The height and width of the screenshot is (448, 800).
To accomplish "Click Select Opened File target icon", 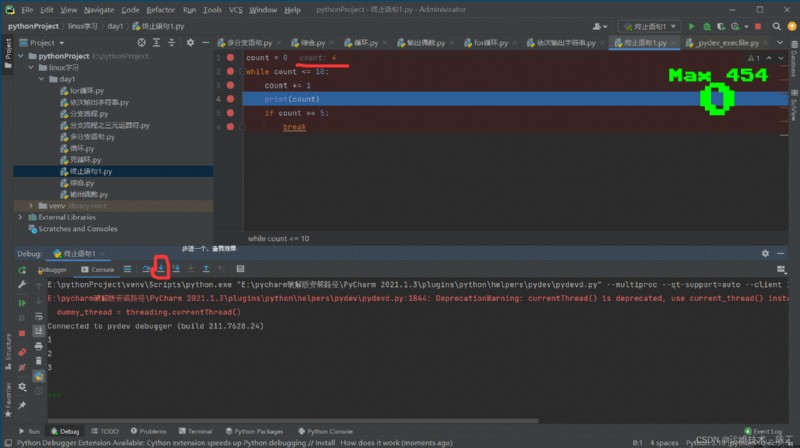I will click(141, 43).
